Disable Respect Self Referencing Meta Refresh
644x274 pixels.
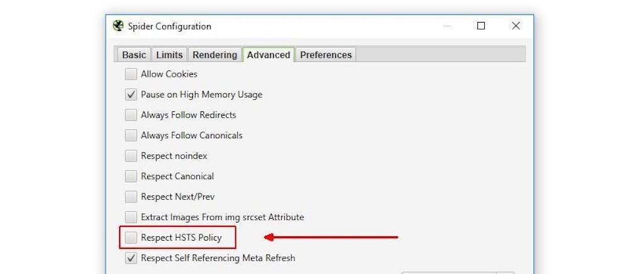pos(131,258)
